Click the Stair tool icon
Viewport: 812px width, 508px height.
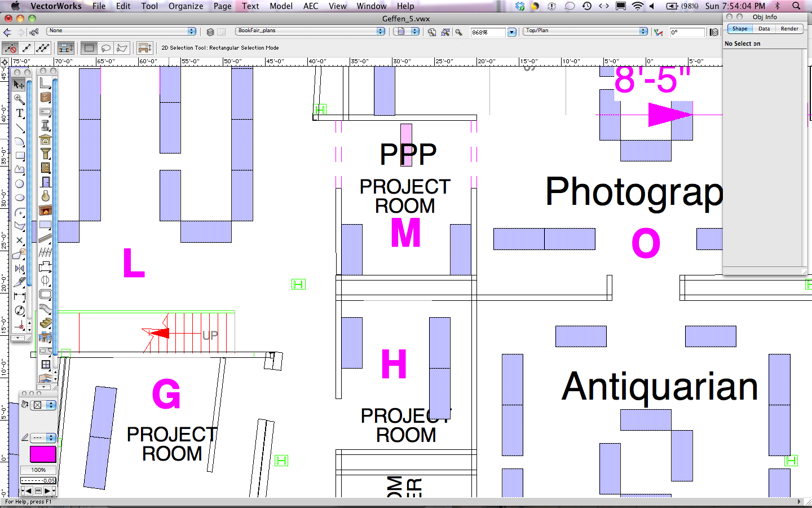[x=46, y=323]
